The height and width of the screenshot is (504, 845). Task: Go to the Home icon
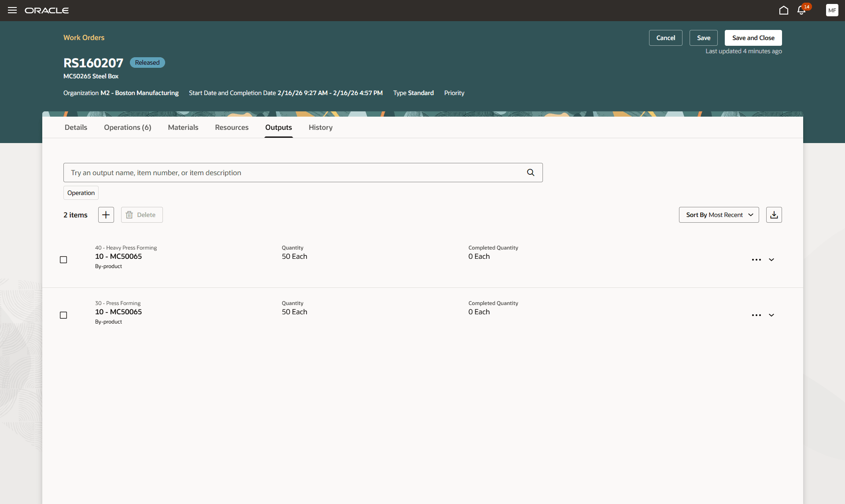(783, 10)
